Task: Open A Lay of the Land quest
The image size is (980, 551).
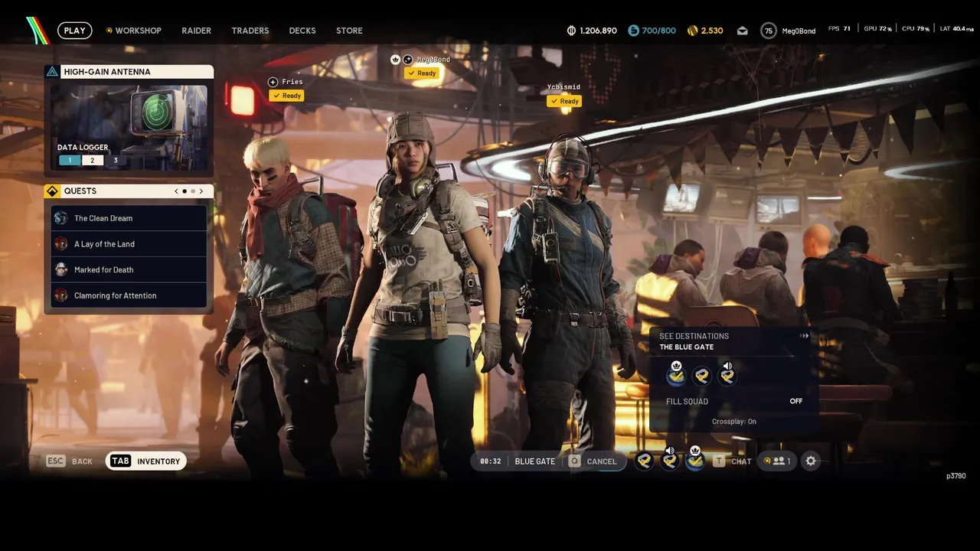Action: pos(129,244)
